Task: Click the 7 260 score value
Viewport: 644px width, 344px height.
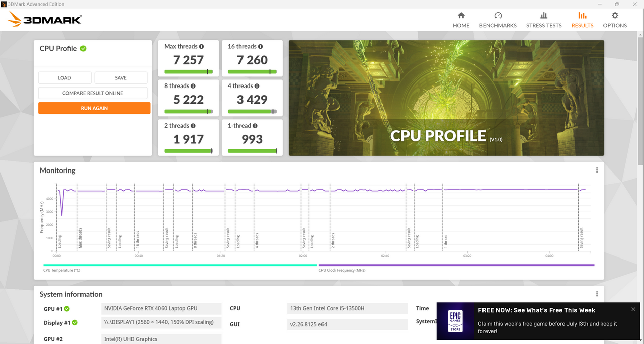Action: tap(252, 60)
